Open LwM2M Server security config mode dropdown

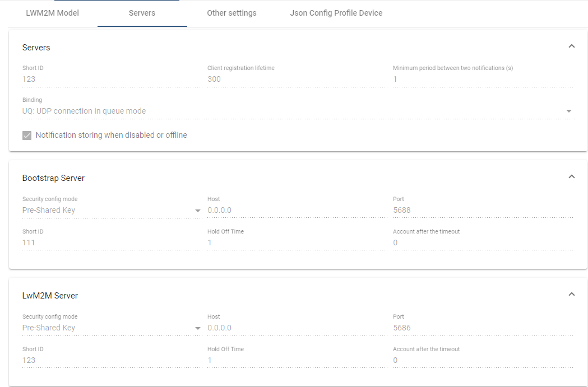pos(197,328)
